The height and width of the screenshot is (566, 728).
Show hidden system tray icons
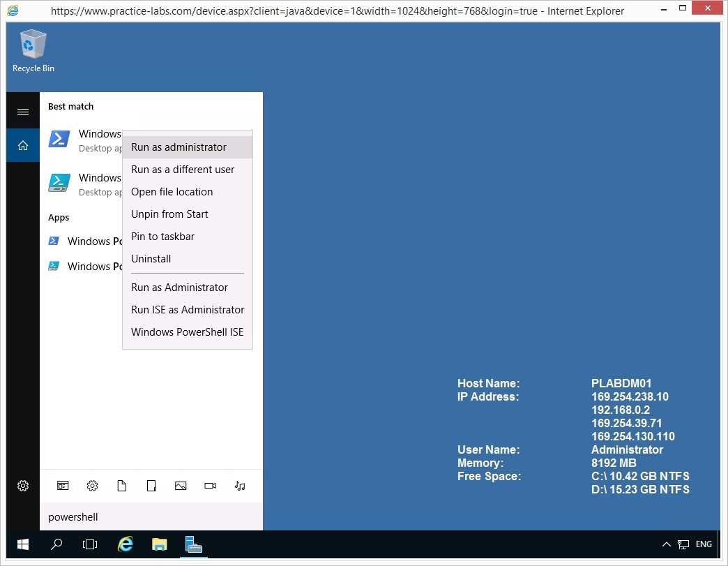[x=666, y=544]
